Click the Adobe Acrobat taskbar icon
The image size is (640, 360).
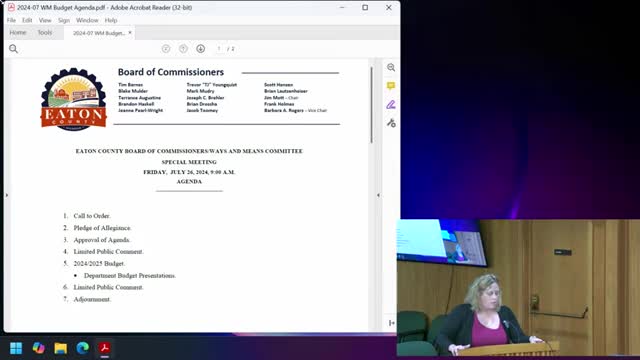tap(104, 348)
